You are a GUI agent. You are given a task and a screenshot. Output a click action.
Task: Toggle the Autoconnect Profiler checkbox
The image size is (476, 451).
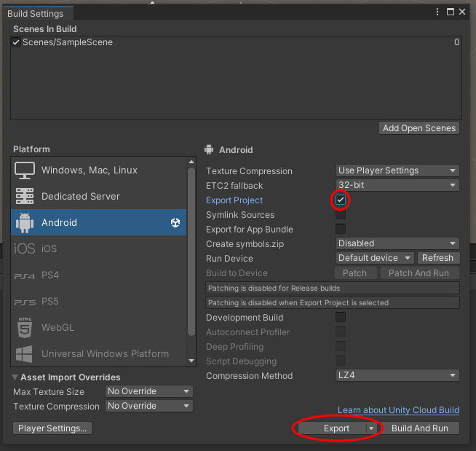point(341,332)
